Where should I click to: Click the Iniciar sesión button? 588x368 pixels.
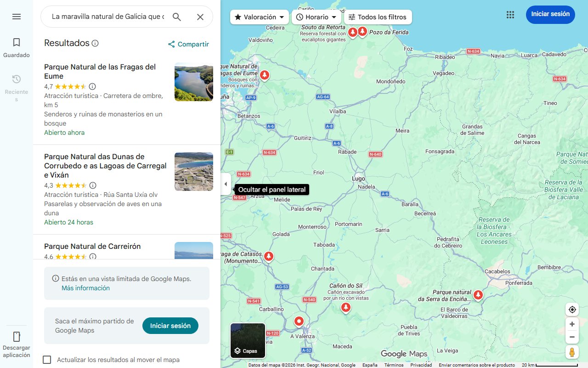tap(550, 14)
